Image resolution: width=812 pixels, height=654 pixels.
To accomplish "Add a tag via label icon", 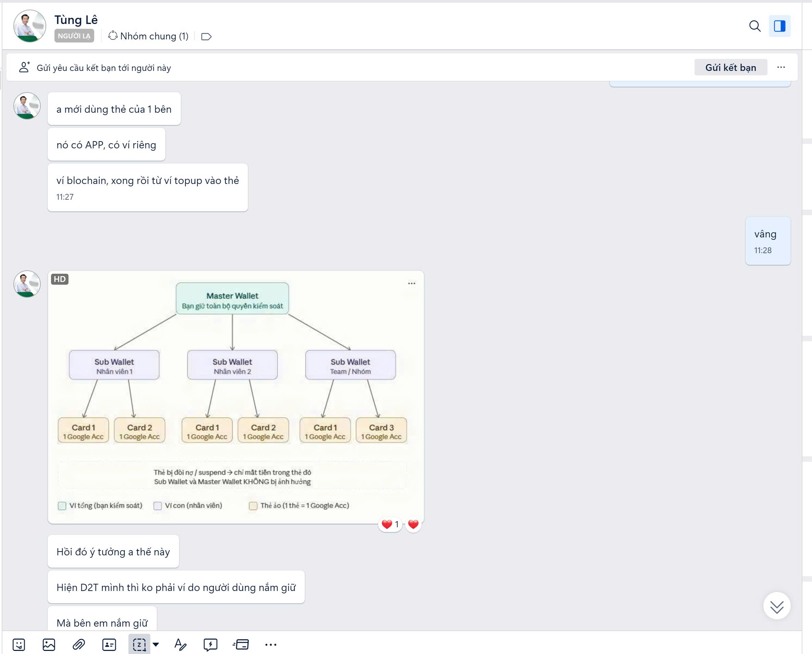I will tap(206, 37).
